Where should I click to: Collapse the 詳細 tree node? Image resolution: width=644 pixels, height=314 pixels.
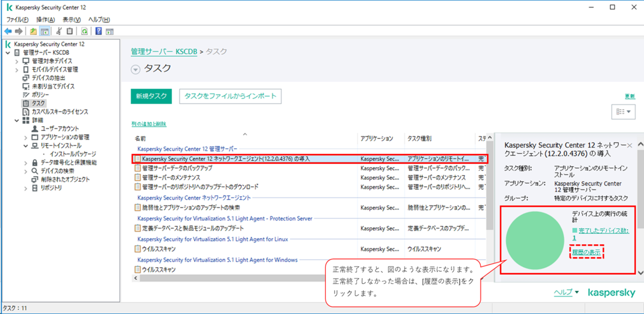pos(17,120)
